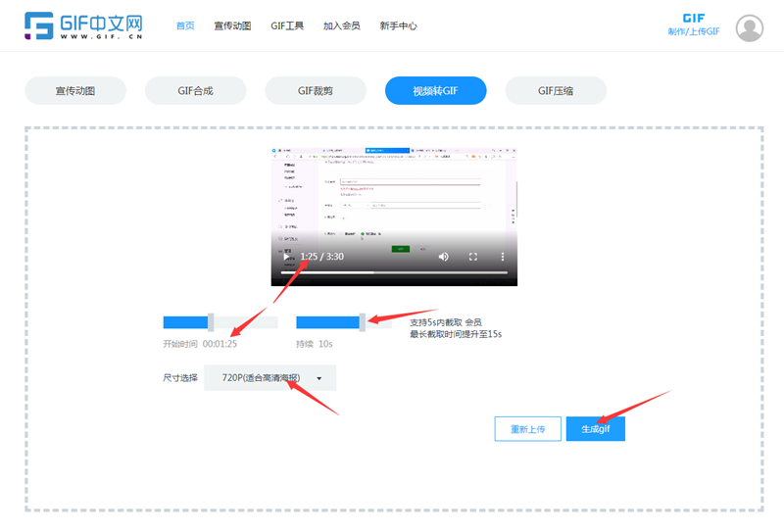Expand the 720P size selection dropdown
Screen dimensions: 784x532
point(270,377)
